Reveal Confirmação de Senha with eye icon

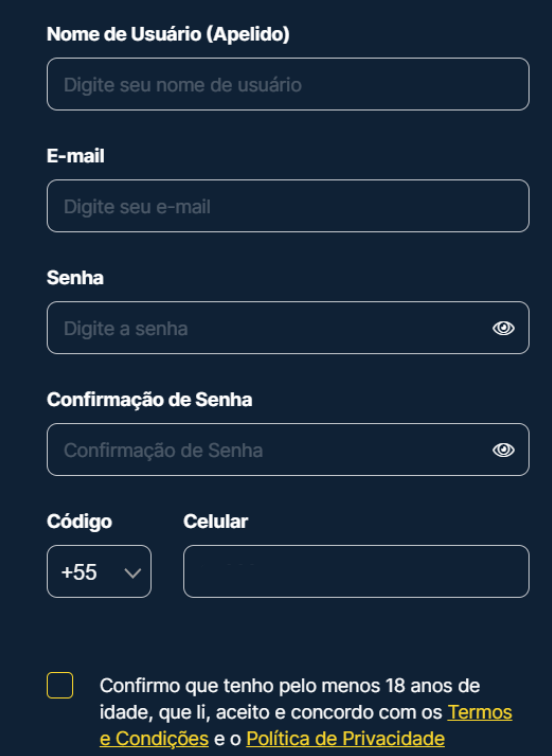(x=503, y=450)
